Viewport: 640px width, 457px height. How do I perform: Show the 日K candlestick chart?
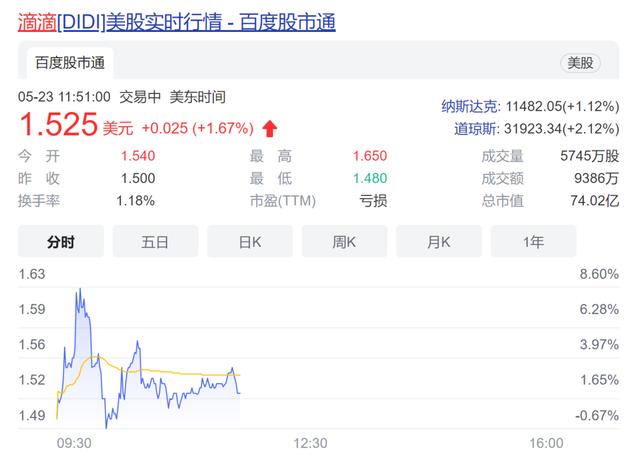tap(249, 241)
